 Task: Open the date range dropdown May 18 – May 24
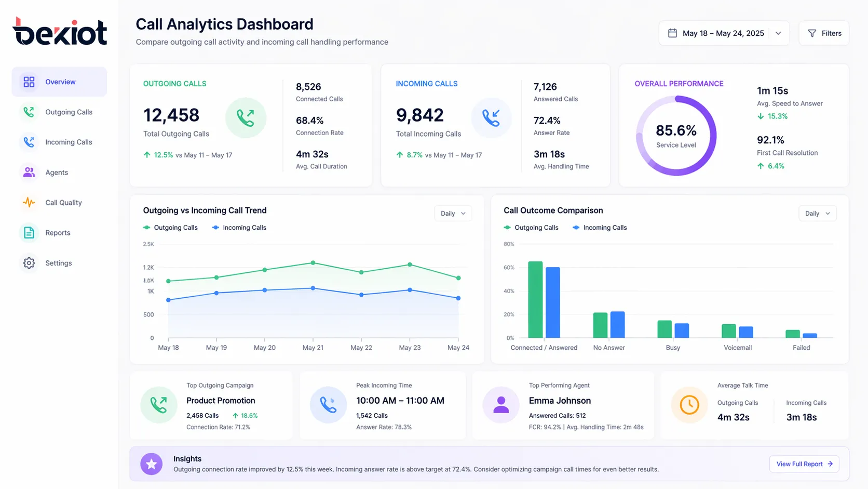point(778,33)
